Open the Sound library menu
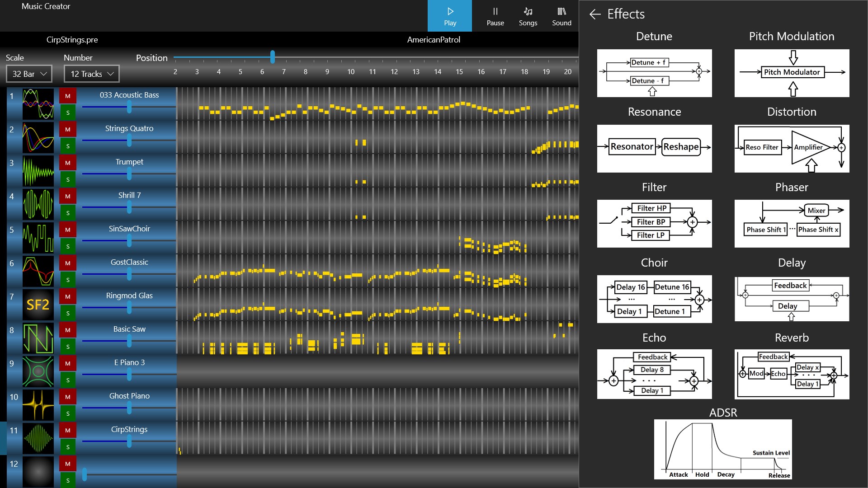Image resolution: width=868 pixels, height=488 pixels. coord(561,16)
